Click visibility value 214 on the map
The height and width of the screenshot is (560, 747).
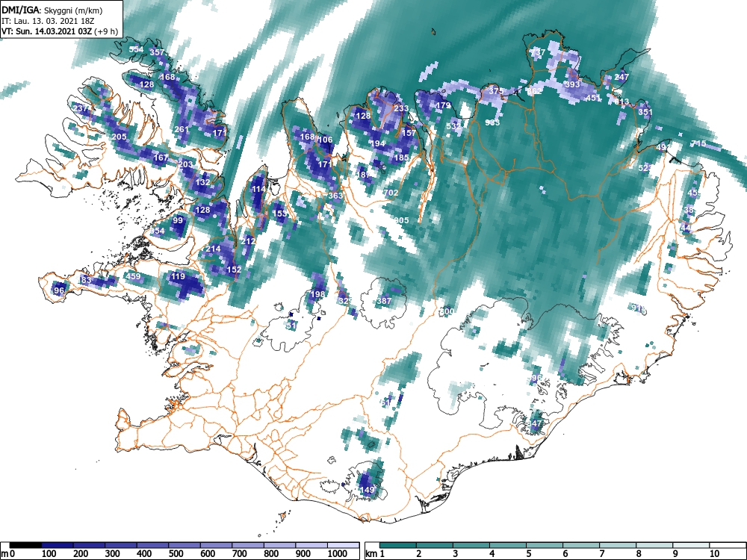click(x=213, y=249)
